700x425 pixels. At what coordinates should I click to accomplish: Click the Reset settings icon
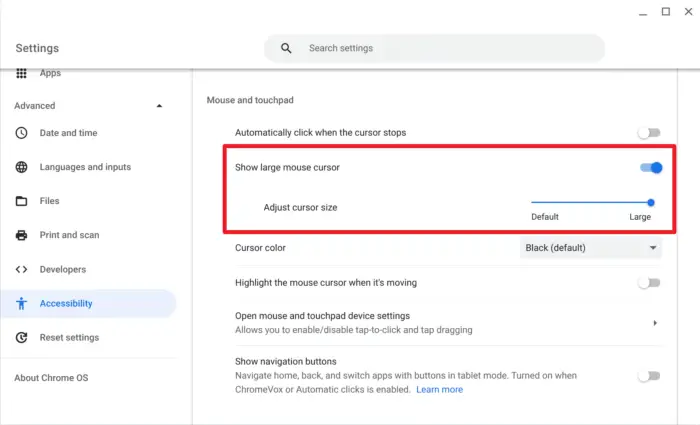[x=21, y=338]
